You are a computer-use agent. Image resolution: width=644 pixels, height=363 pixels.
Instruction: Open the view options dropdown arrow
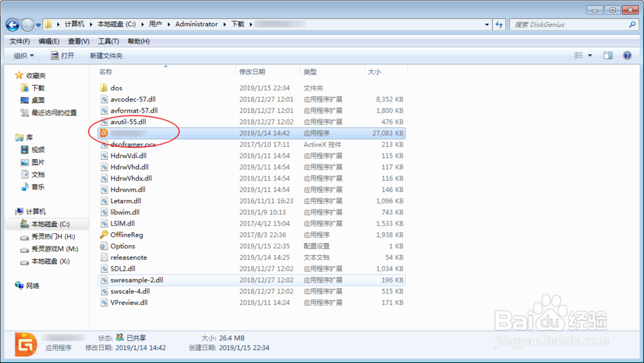590,55
